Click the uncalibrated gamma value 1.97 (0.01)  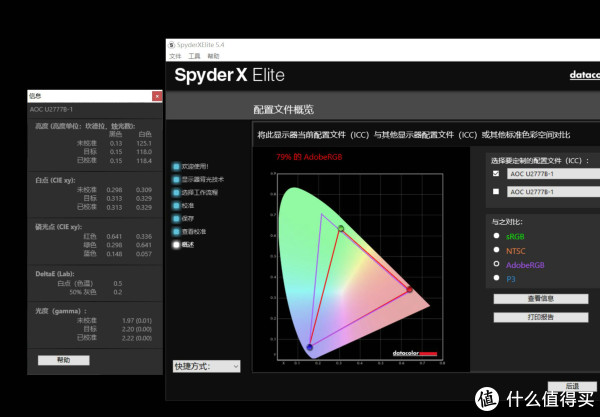[x=137, y=321]
